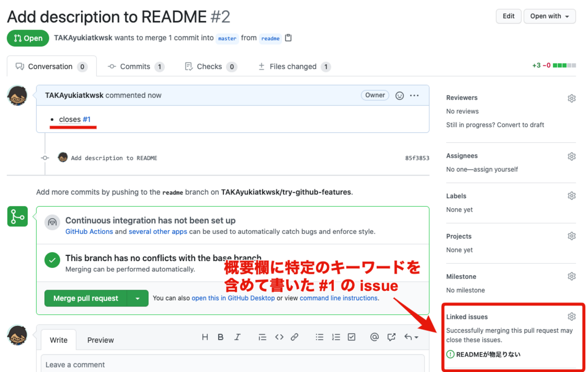Apply bold formatting in comment editor
Viewport: 588px width, 372px height.
tap(221, 337)
